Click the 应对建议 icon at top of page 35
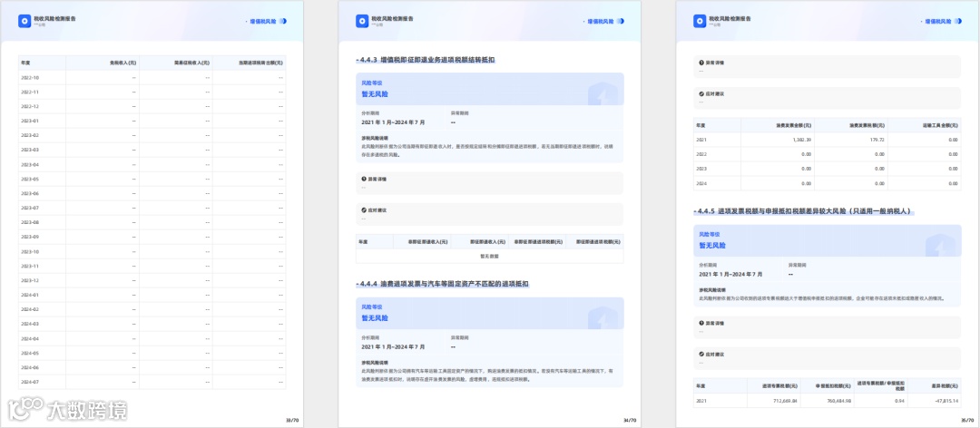The width and height of the screenshot is (980, 428). pyautogui.click(x=701, y=93)
